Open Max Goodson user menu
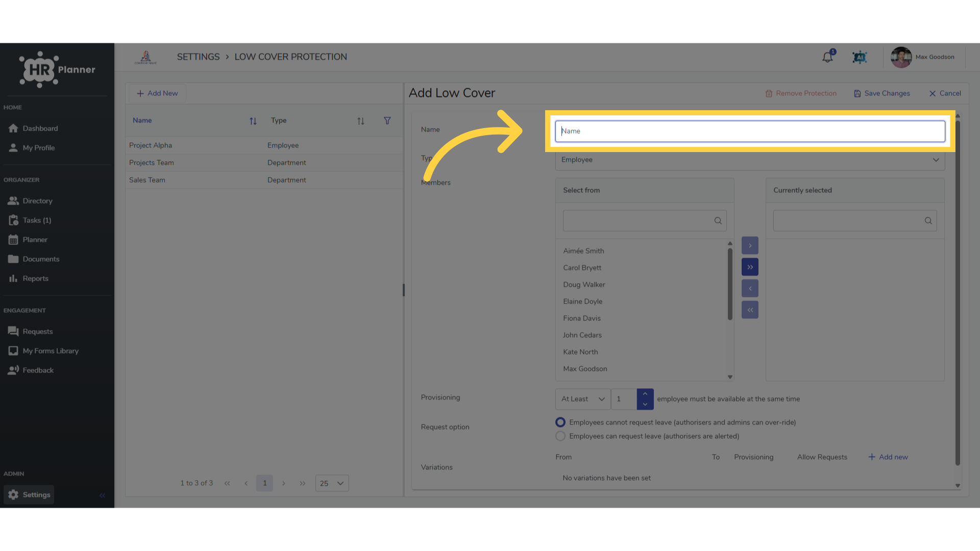 click(923, 57)
